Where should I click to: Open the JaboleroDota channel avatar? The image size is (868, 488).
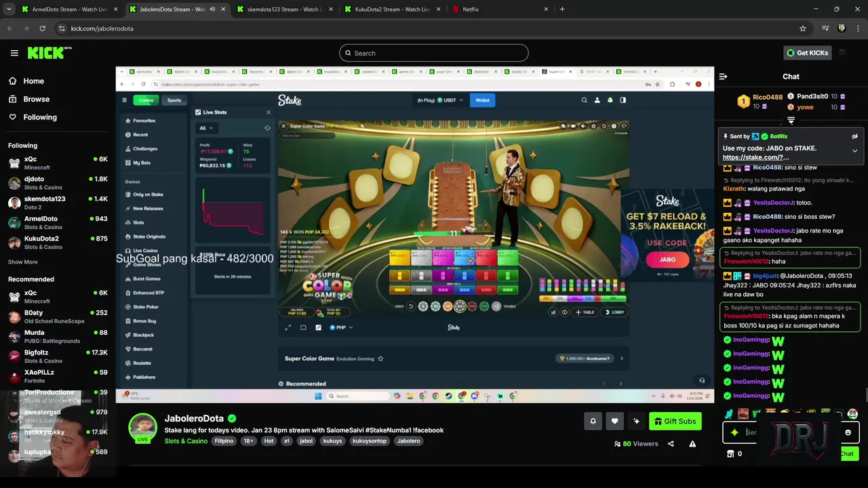click(143, 428)
